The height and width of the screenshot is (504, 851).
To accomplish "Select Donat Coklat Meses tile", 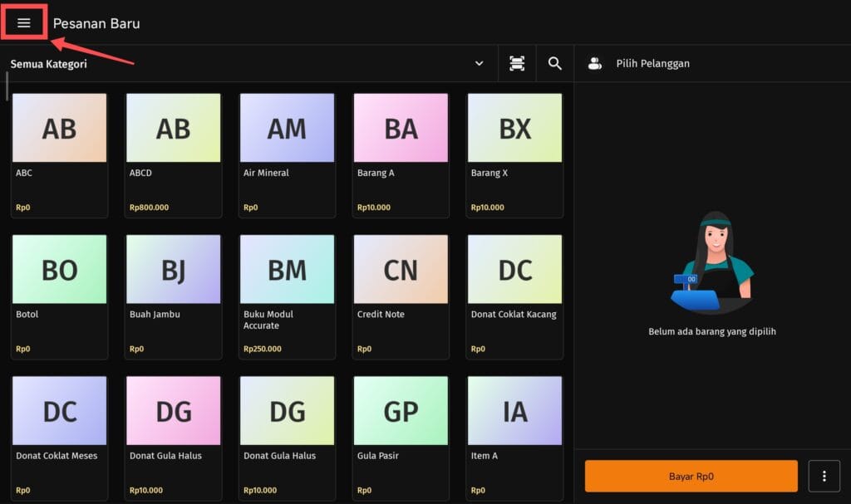I will click(x=59, y=438).
